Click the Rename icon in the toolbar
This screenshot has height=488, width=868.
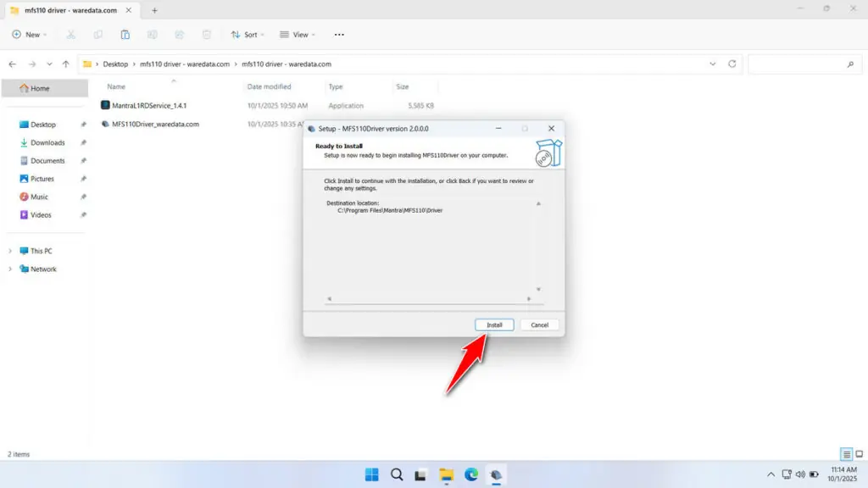pos(152,34)
